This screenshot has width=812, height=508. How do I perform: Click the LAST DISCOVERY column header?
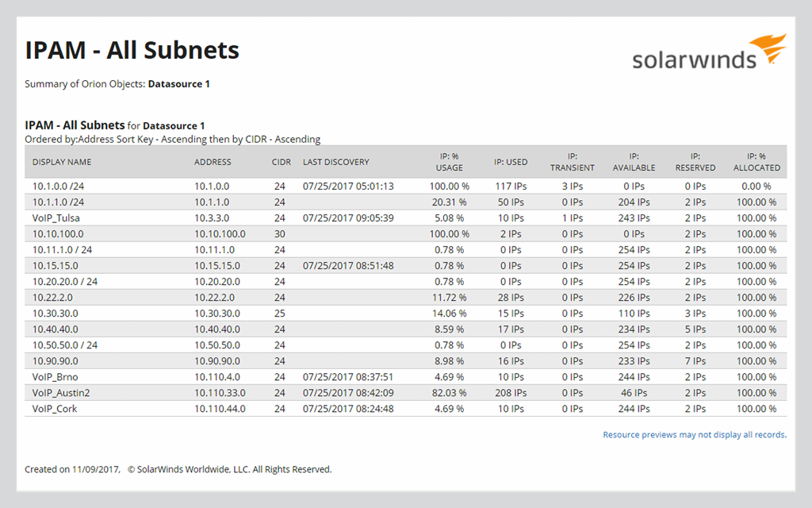point(336,162)
